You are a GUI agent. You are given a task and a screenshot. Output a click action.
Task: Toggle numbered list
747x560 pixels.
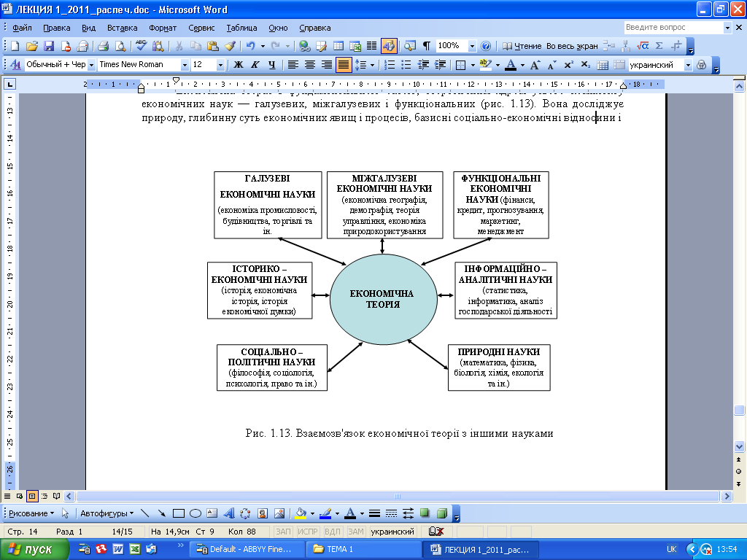[x=390, y=65]
